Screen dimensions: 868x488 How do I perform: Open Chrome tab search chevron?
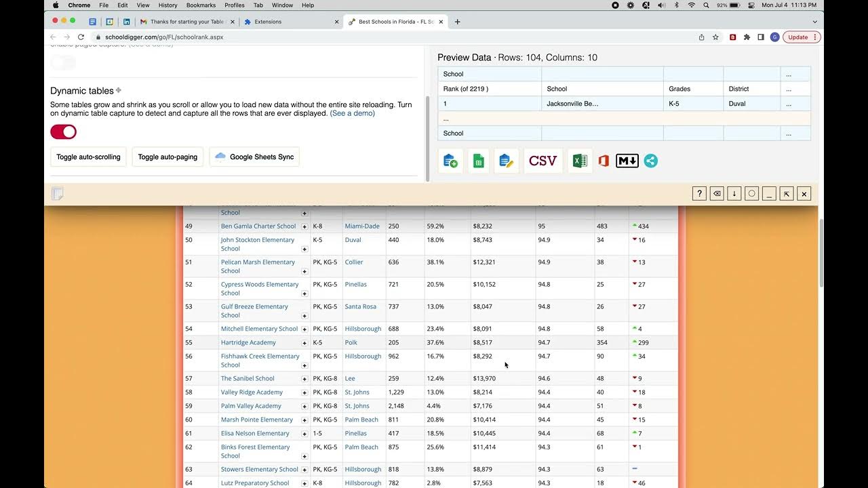coord(814,22)
